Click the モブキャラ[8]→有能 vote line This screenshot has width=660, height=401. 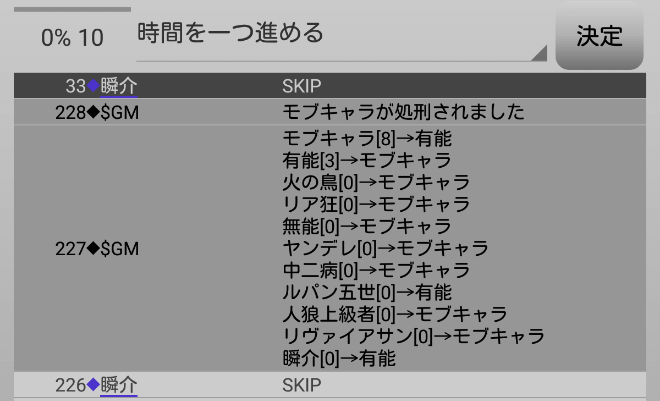tap(365, 138)
